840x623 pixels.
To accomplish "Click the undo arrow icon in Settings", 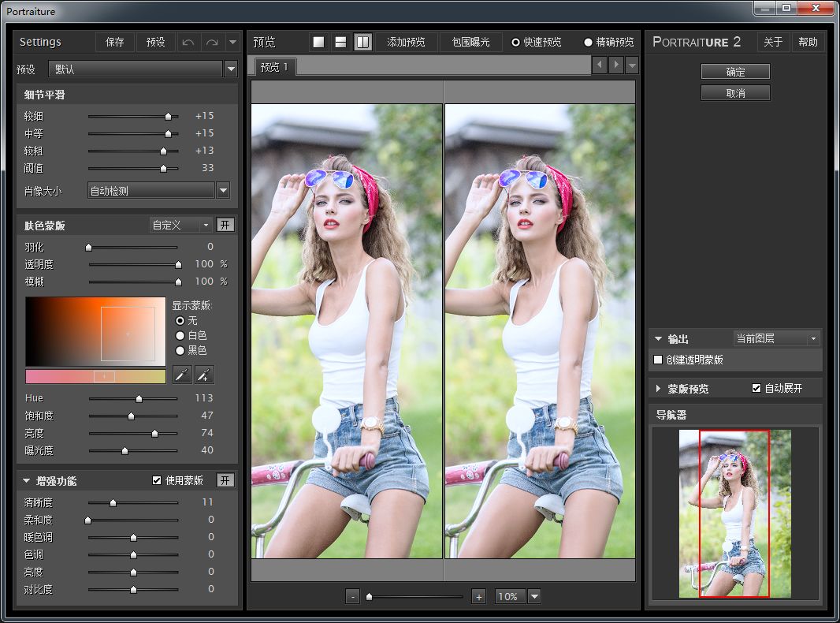I will coord(188,43).
